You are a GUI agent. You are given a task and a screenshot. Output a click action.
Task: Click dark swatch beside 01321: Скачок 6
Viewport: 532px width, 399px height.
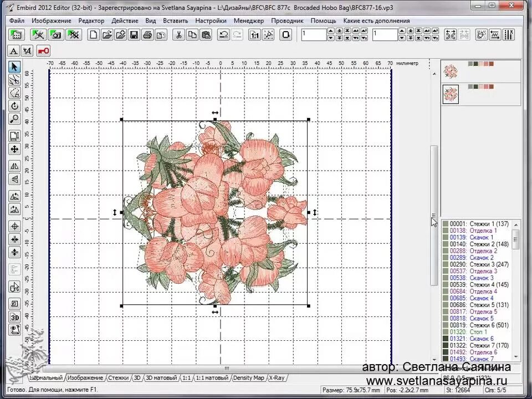click(x=446, y=339)
